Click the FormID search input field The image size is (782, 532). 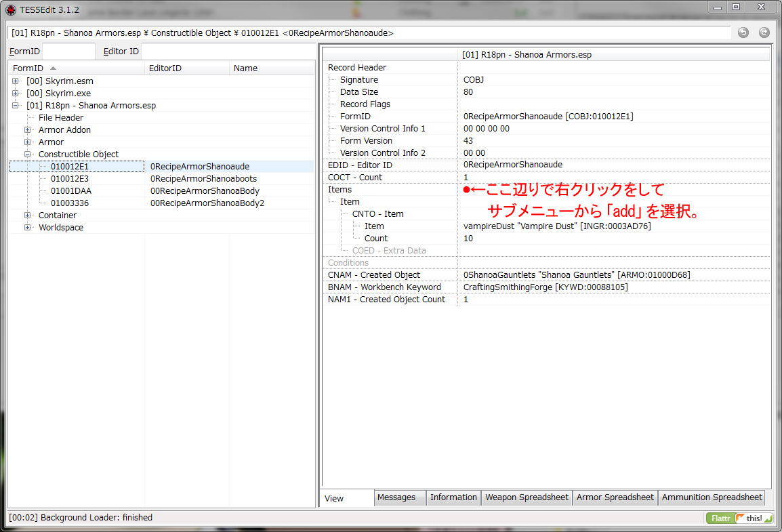[x=68, y=52]
